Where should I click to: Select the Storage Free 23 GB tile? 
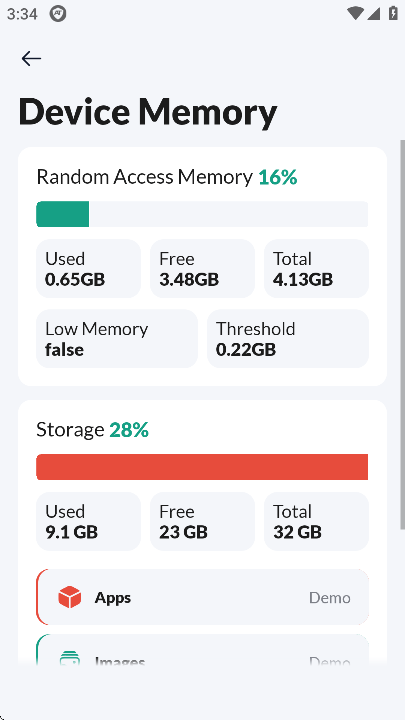(x=202, y=521)
